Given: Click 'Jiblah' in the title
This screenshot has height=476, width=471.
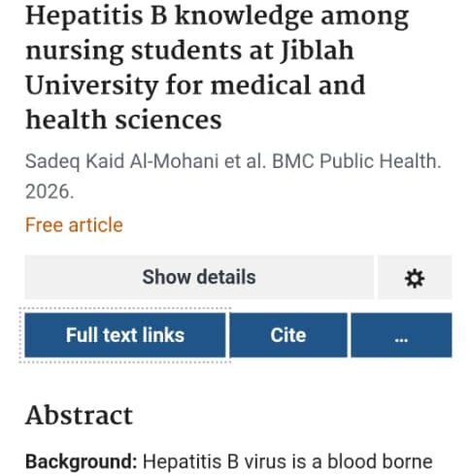Looking at the screenshot, I should coord(317,51).
